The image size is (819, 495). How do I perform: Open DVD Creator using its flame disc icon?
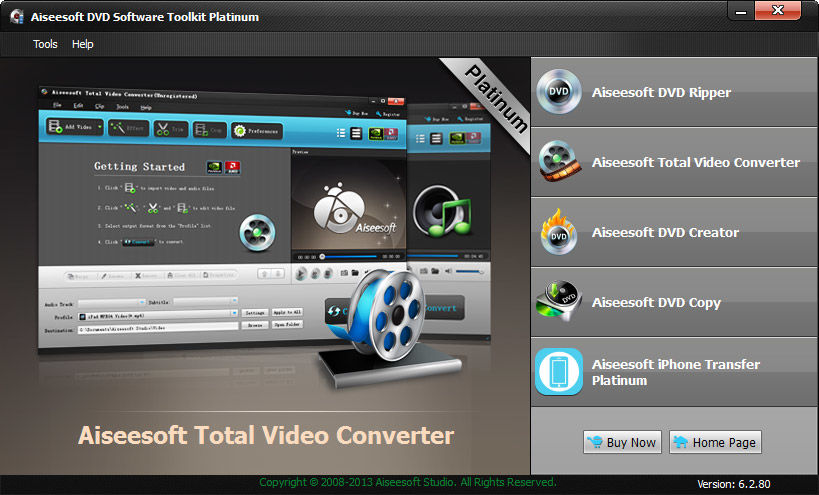(557, 232)
